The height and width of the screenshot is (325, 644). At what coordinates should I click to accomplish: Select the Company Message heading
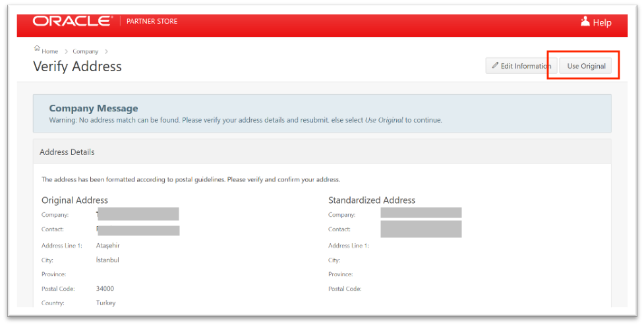click(x=93, y=108)
